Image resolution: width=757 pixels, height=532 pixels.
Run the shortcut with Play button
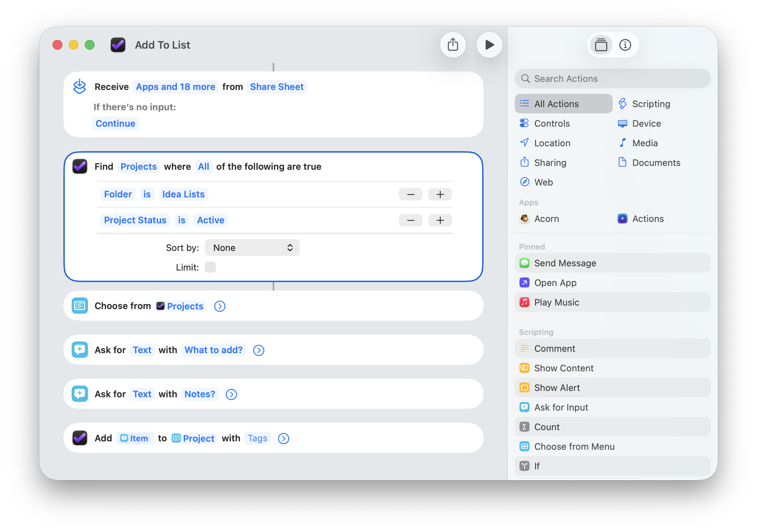[489, 45]
